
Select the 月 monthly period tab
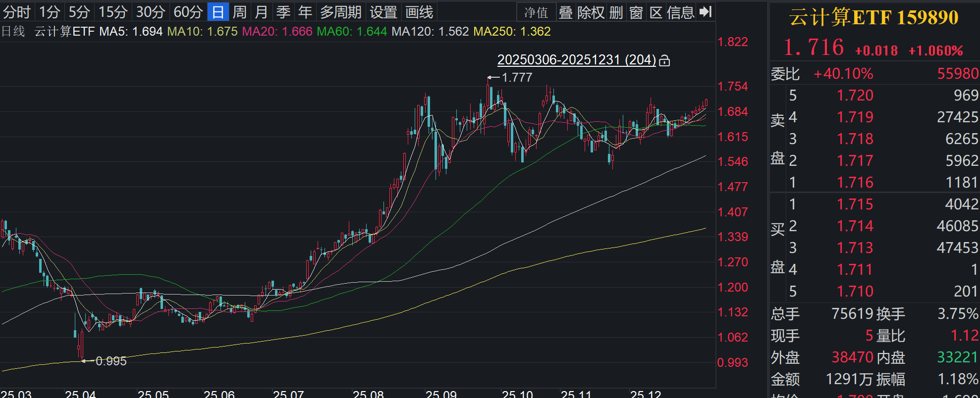click(x=261, y=12)
